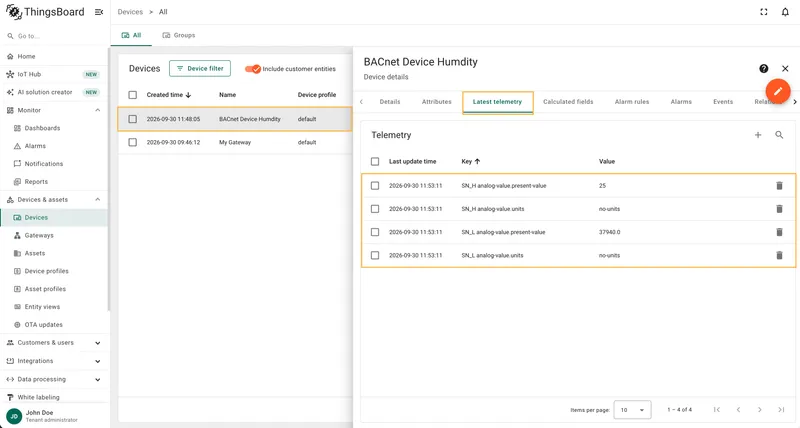Open Device filter button
Image resolution: width=800 pixels, height=428 pixels.
coord(200,68)
